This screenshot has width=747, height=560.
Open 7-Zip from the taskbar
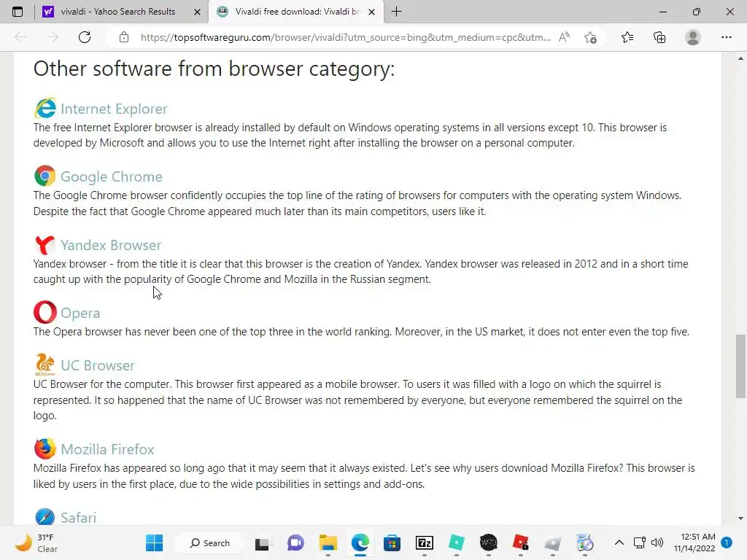tap(425, 542)
